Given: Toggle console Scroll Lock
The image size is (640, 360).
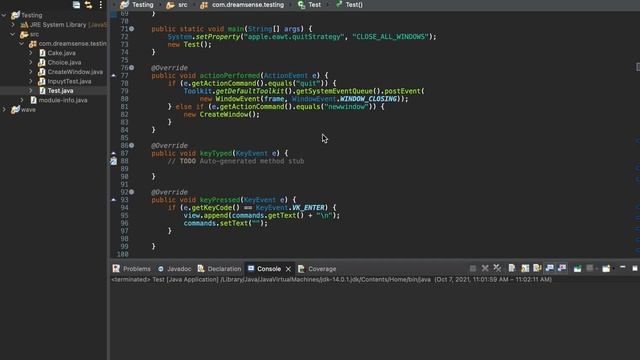Looking at the screenshot, I should click(525, 268).
